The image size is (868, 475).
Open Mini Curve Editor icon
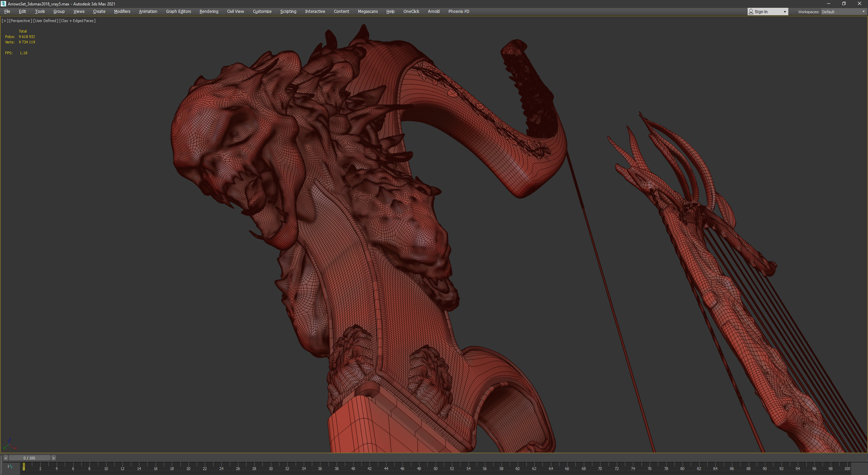point(10,467)
